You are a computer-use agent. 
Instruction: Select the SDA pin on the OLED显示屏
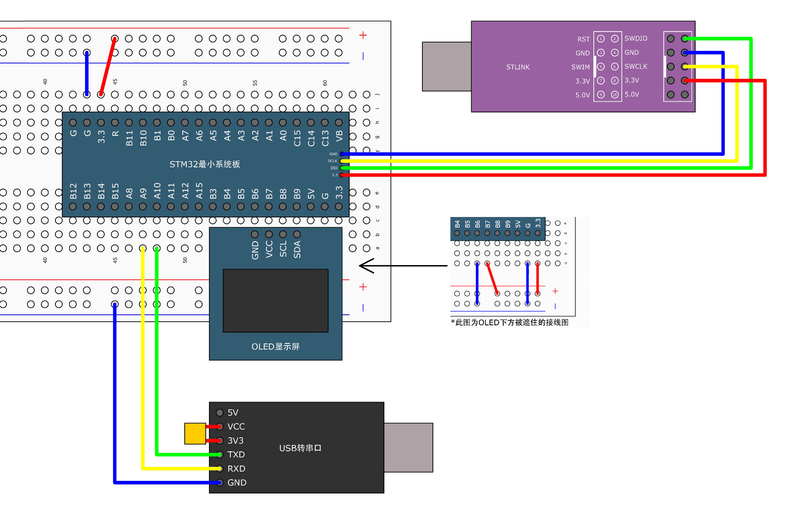click(297, 234)
